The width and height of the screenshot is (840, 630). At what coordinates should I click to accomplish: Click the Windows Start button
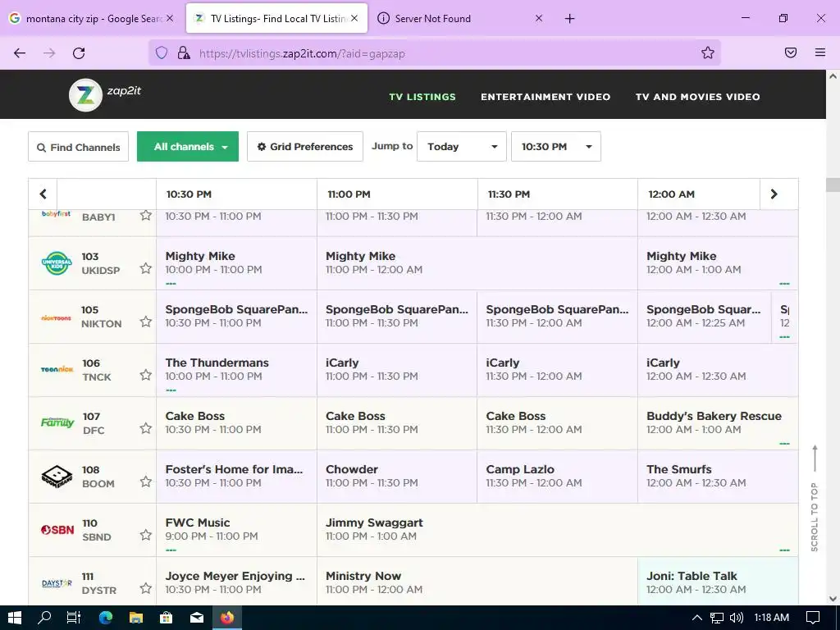click(15, 618)
